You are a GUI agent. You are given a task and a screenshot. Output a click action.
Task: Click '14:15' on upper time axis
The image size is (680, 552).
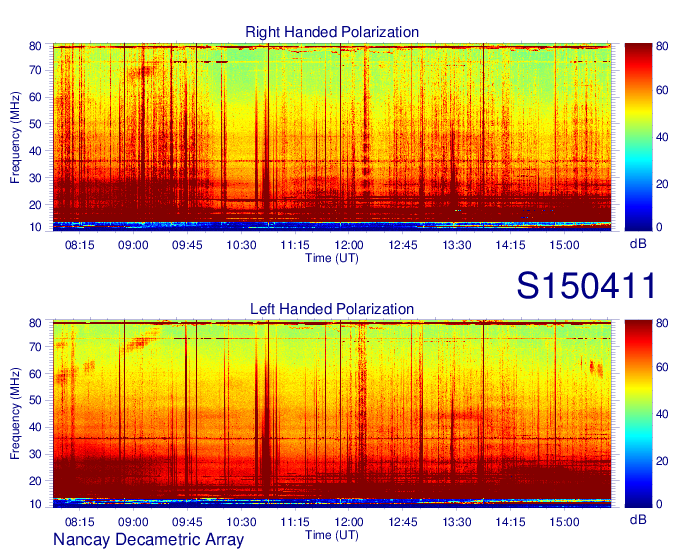(510, 245)
